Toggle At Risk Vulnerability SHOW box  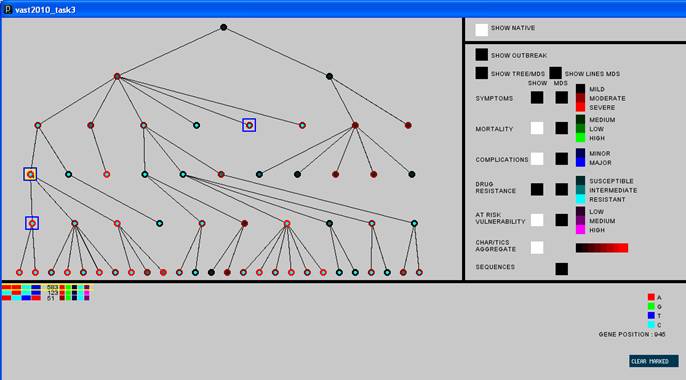(x=537, y=220)
